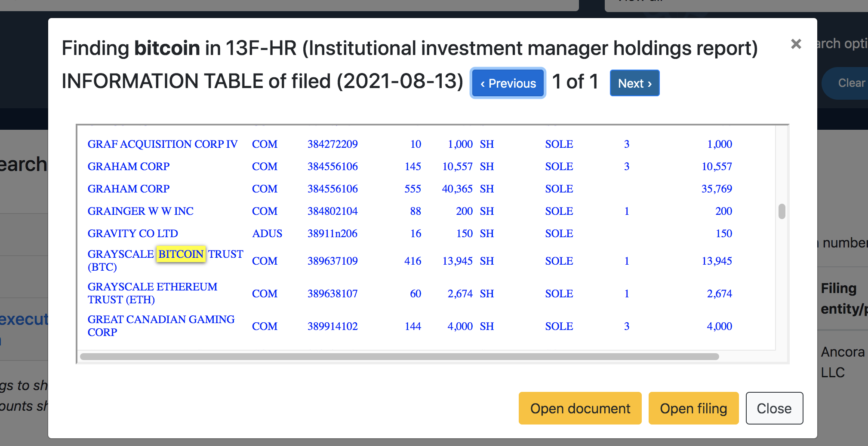This screenshot has width=868, height=446.
Task: Click GRAYSCALE ETHEREUM TRUST (ETH) name
Action: click(x=152, y=293)
